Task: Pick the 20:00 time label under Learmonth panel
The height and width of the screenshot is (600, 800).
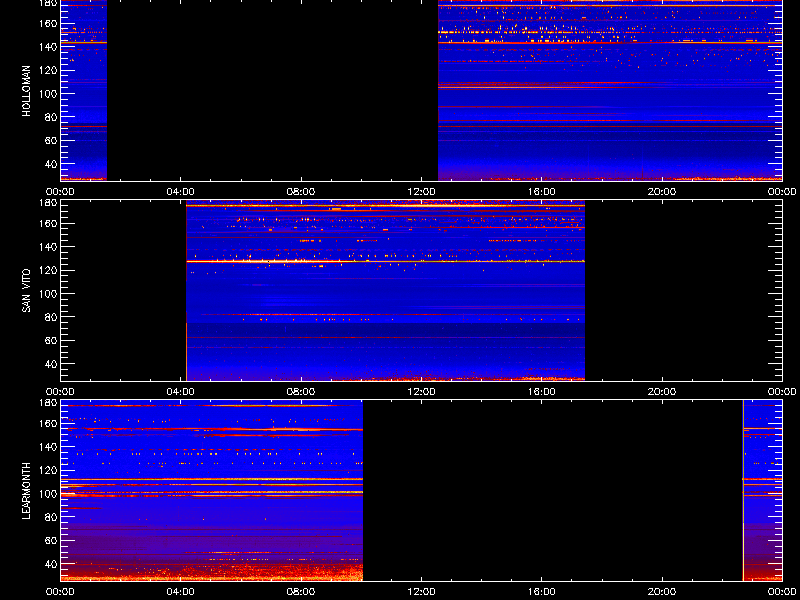Action: [662, 592]
